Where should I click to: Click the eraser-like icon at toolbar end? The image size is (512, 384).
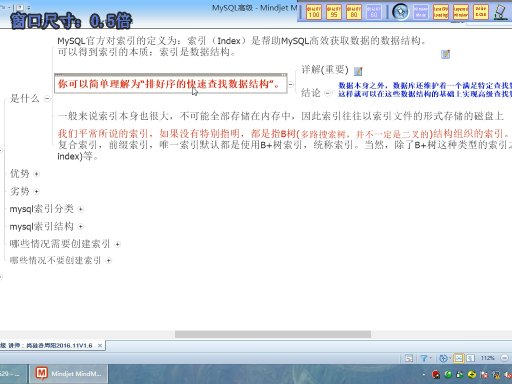501,12
